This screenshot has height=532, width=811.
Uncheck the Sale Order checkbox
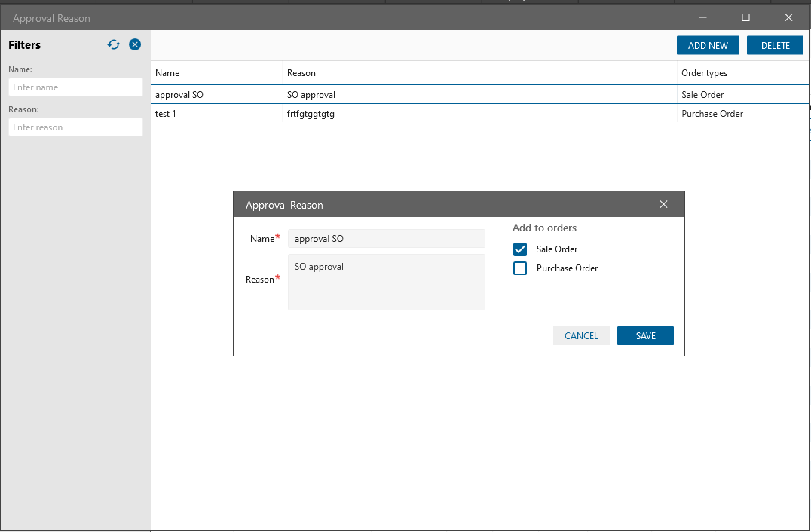[520, 249]
